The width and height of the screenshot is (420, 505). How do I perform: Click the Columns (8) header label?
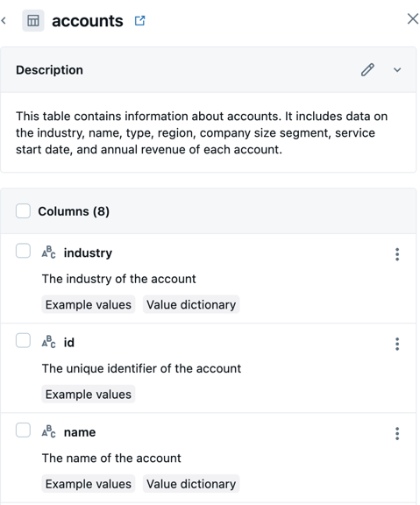(x=74, y=211)
